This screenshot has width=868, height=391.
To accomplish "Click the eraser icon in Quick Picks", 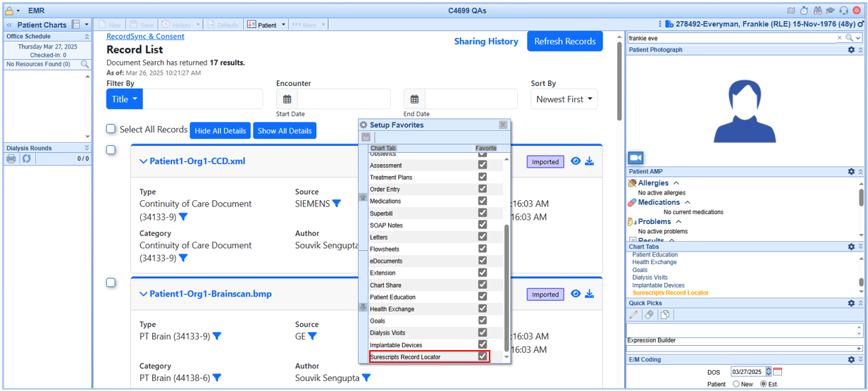I will click(650, 315).
